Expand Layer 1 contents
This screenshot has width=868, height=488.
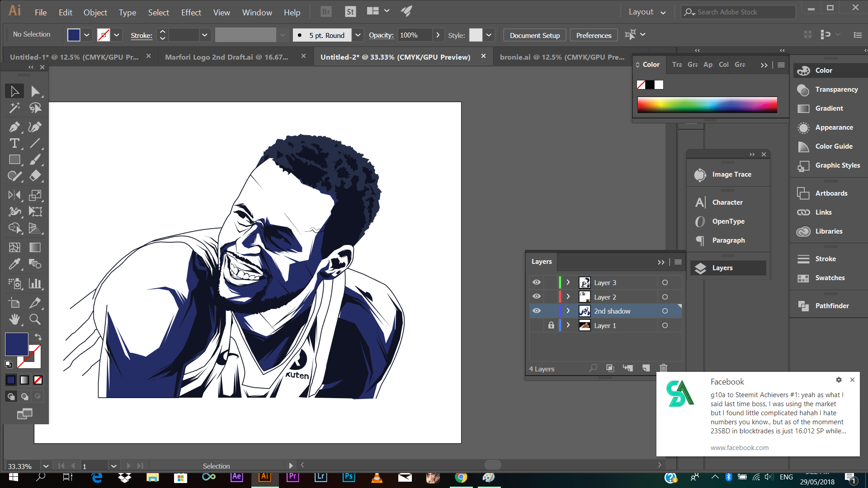pyautogui.click(x=568, y=325)
